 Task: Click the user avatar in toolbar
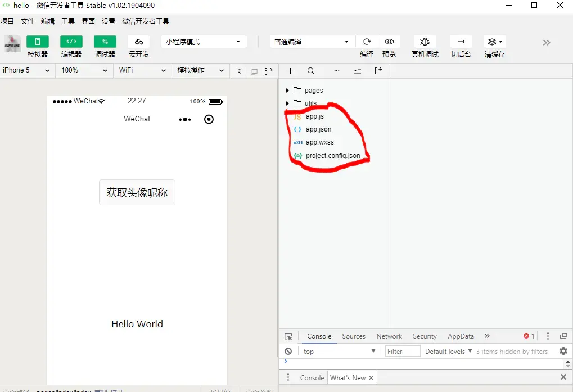tap(12, 44)
